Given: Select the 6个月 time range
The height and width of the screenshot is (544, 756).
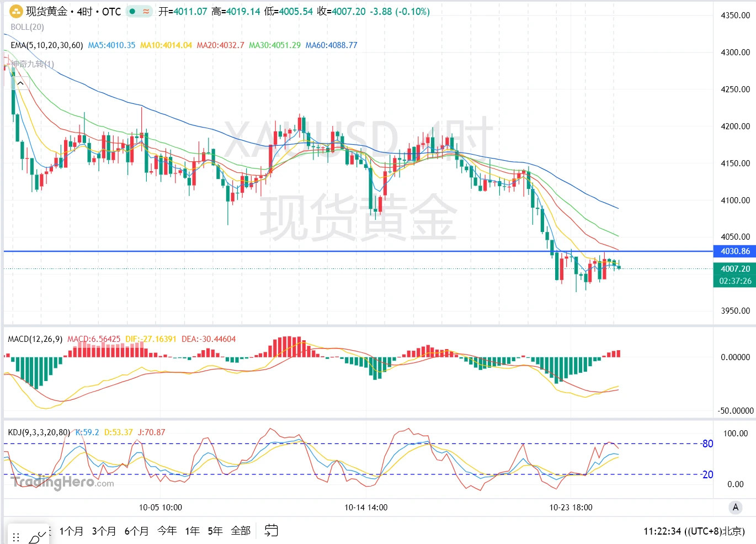Looking at the screenshot, I should point(136,531).
